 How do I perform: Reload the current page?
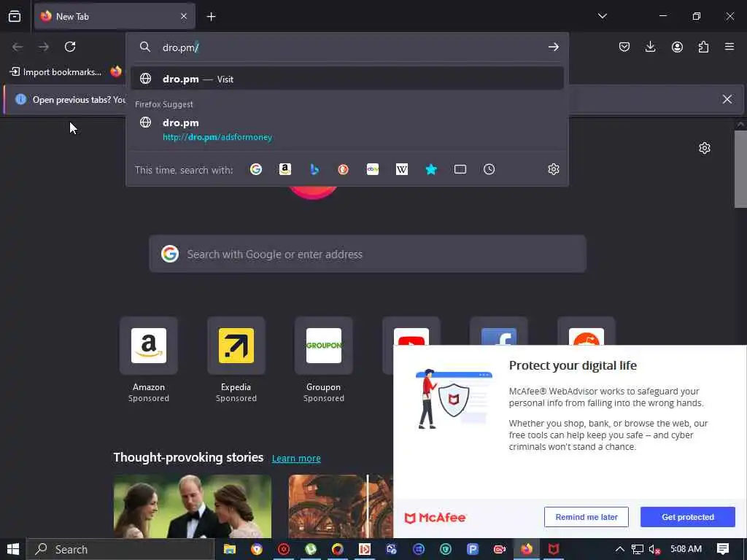(x=70, y=47)
